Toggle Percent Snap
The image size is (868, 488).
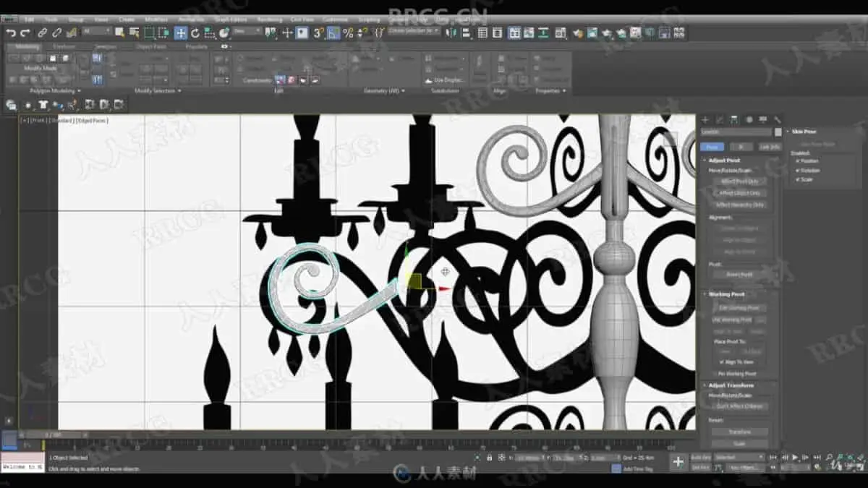tap(348, 33)
